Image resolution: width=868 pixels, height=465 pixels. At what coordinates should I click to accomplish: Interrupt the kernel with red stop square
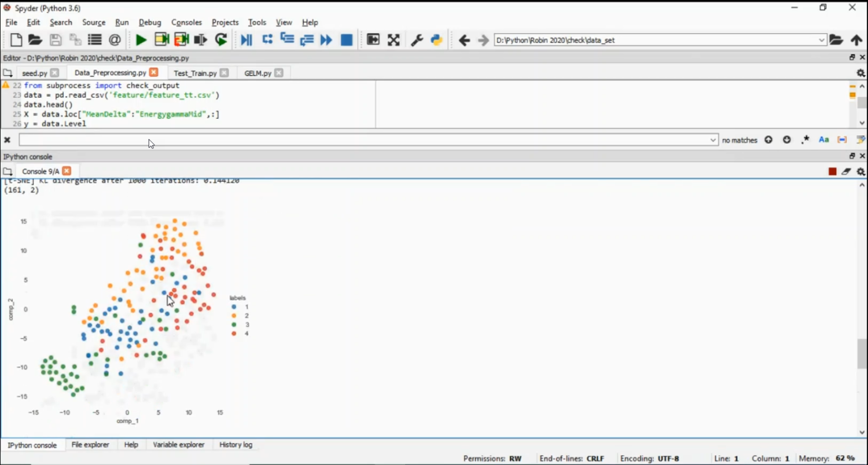(x=832, y=171)
